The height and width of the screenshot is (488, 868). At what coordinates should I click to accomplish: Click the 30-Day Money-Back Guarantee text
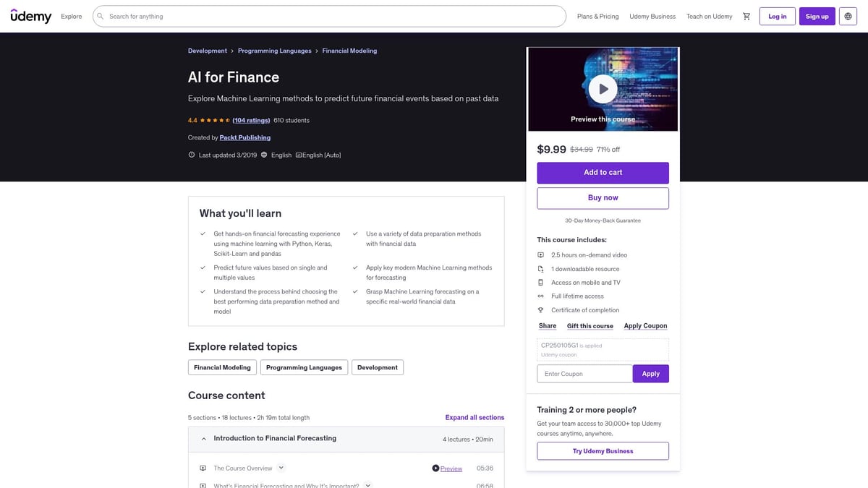click(x=603, y=221)
